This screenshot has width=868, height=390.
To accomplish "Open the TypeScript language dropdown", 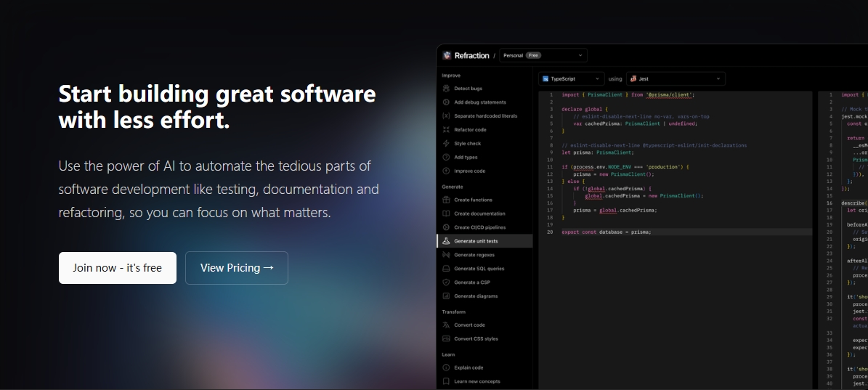I will pyautogui.click(x=572, y=78).
